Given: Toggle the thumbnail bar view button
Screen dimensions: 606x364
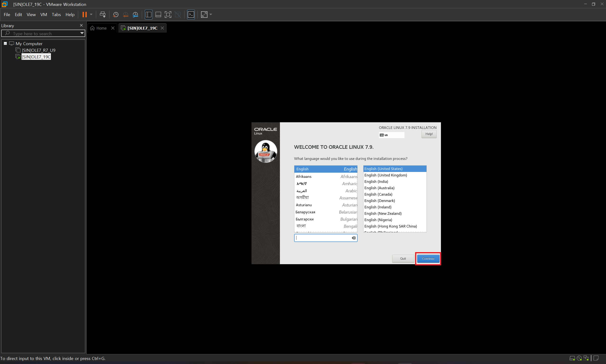Looking at the screenshot, I should pyautogui.click(x=158, y=14).
